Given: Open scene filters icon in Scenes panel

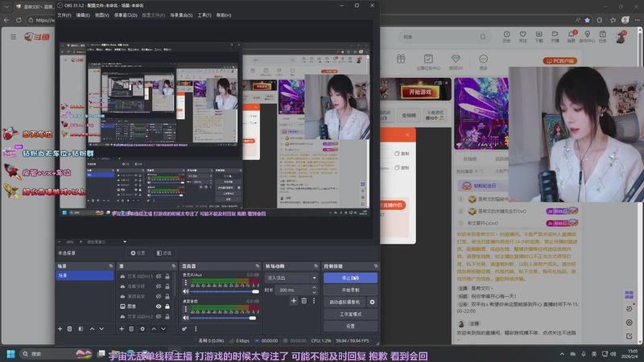Looking at the screenshot, I should click(x=80, y=329).
